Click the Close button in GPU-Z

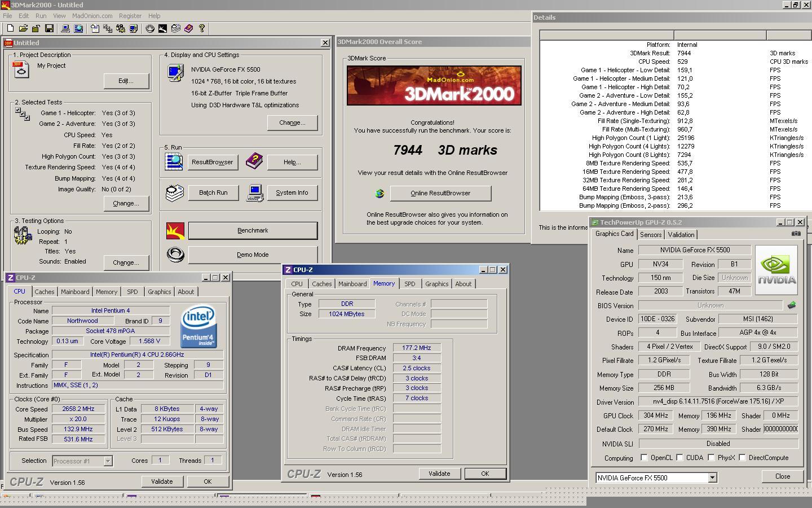tap(783, 476)
